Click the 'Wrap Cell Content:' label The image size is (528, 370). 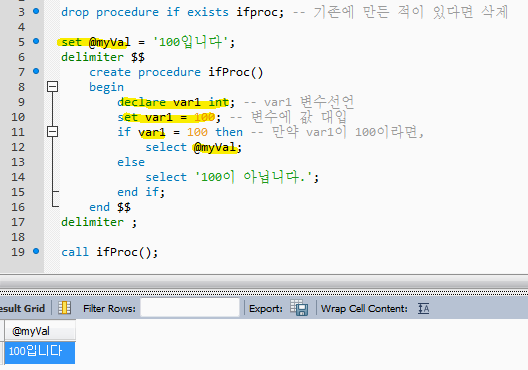click(364, 308)
